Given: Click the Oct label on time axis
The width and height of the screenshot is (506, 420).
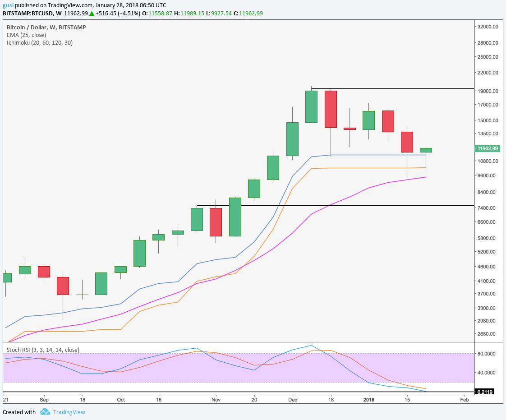Looking at the screenshot, I should click(121, 400).
